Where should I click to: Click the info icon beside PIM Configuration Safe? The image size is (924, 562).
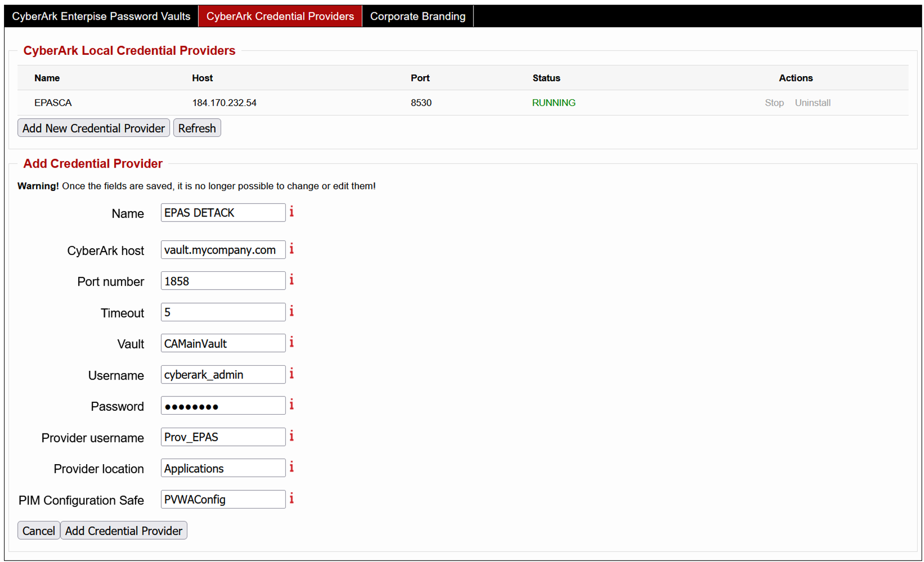click(291, 499)
